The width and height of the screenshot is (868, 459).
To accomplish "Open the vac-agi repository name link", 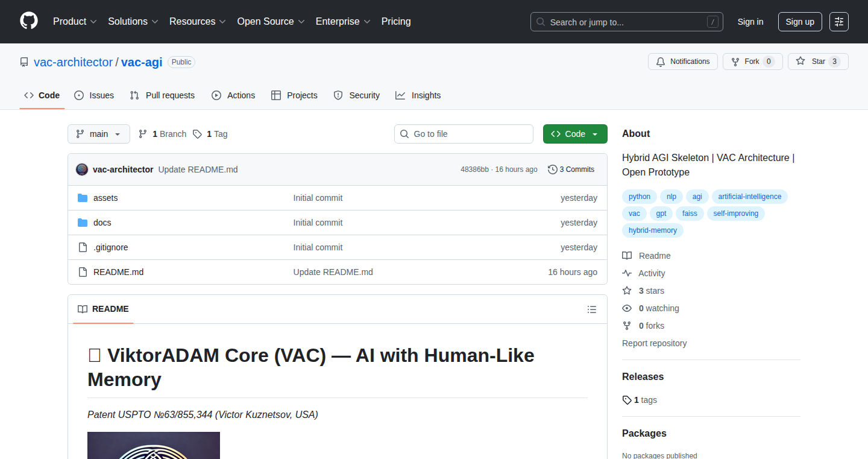I will click(142, 62).
